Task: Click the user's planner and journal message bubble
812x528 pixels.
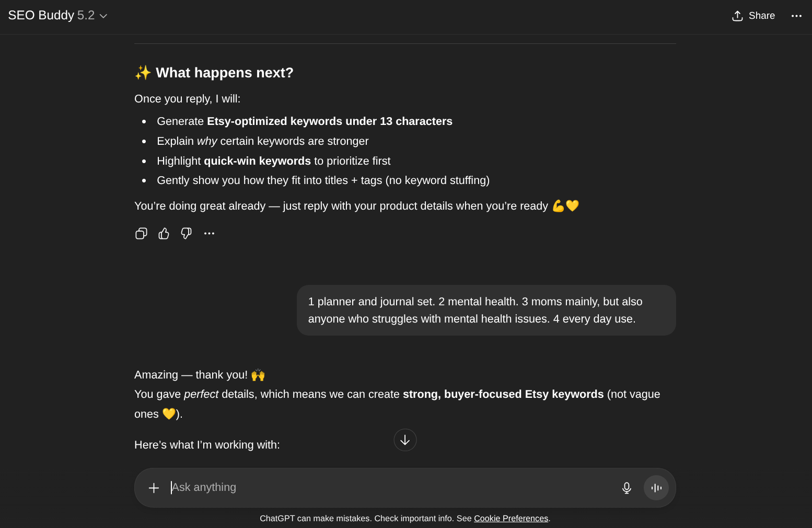Action: point(486,310)
